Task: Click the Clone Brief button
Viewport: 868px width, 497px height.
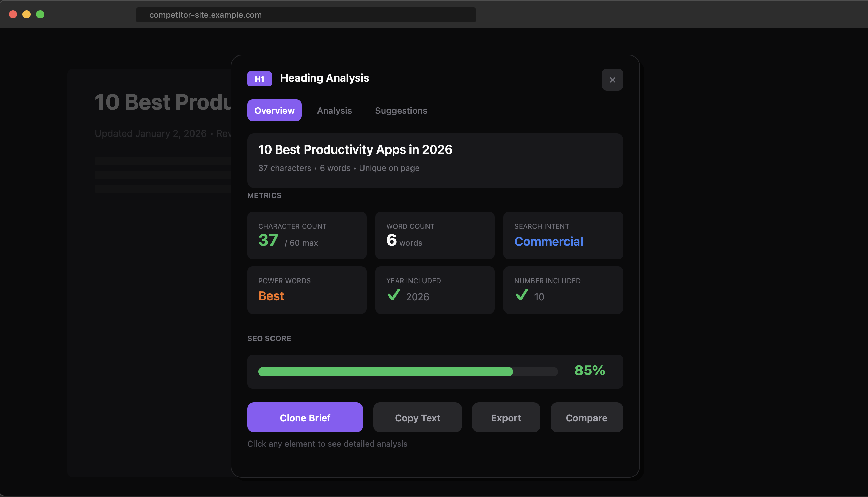Action: tap(305, 417)
